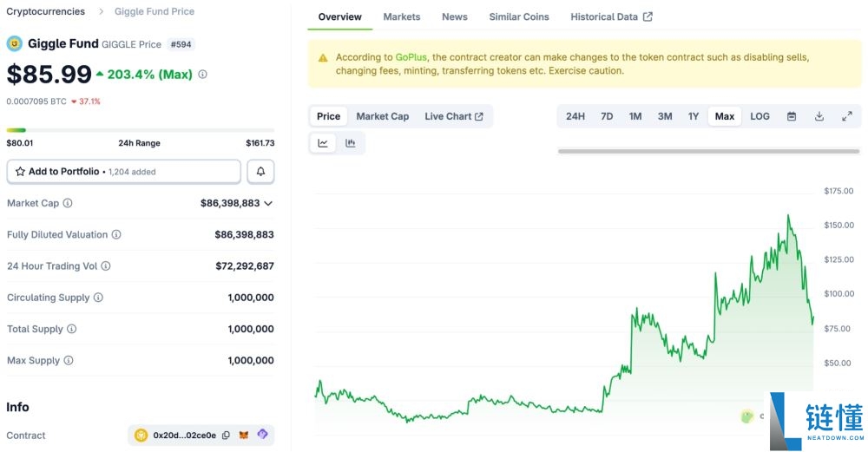
Task: Show 24 Hour Trading Vol info icon
Action: (x=106, y=266)
